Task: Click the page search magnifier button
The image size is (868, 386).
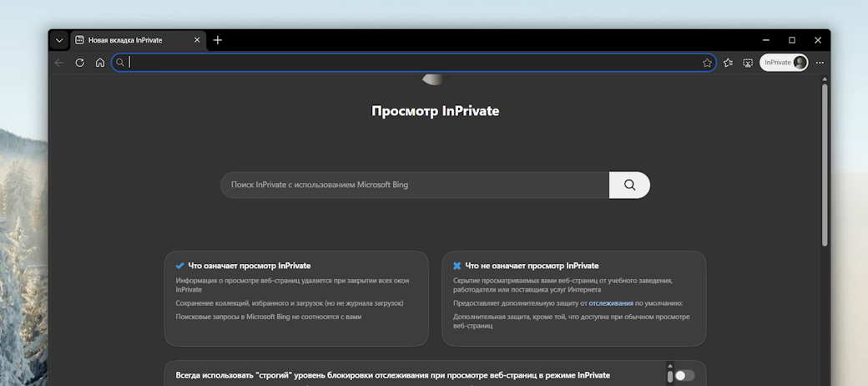Action: click(629, 185)
